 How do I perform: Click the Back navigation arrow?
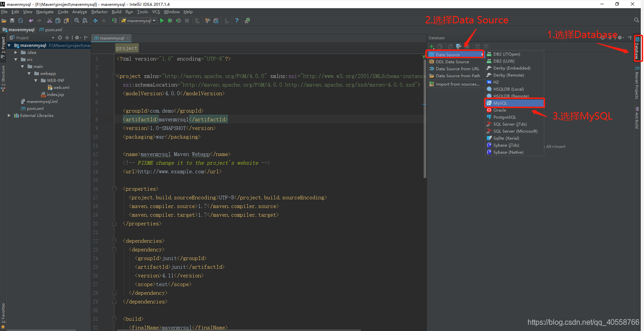[x=95, y=21]
